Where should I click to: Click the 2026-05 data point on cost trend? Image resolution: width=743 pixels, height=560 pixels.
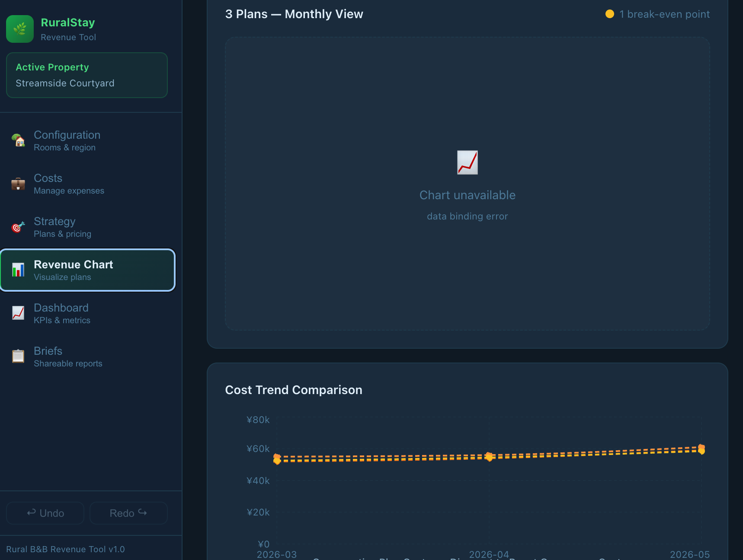click(x=701, y=449)
